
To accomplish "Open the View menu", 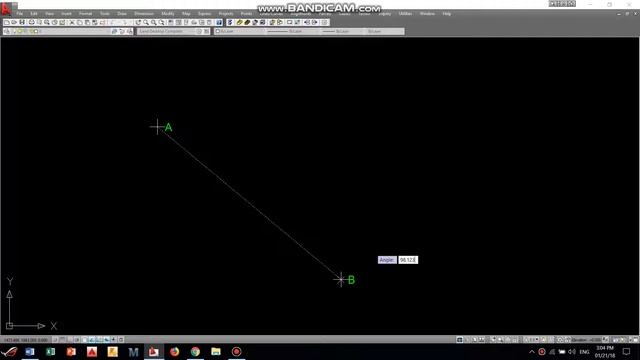I will [x=49, y=14].
